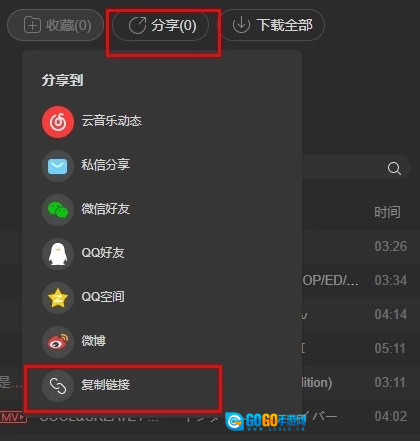Select 复制链接 copy link entry
The height and width of the screenshot is (441, 420).
[106, 385]
